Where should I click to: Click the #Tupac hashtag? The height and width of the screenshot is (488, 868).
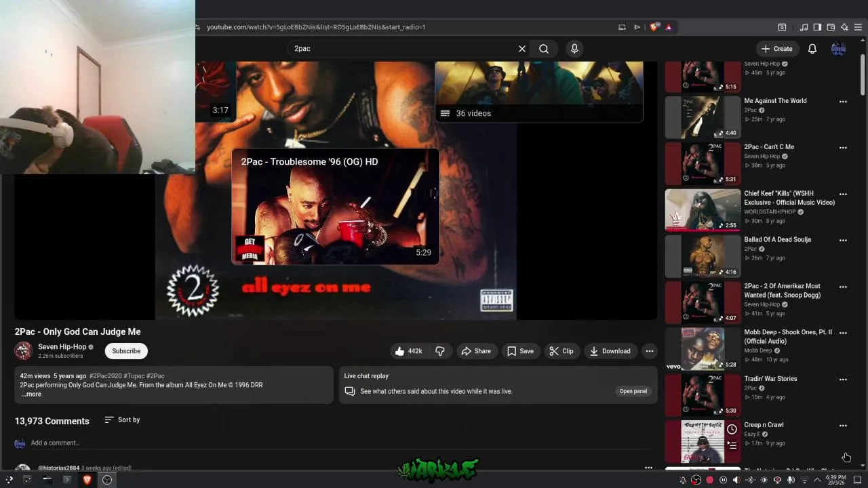coord(134,376)
